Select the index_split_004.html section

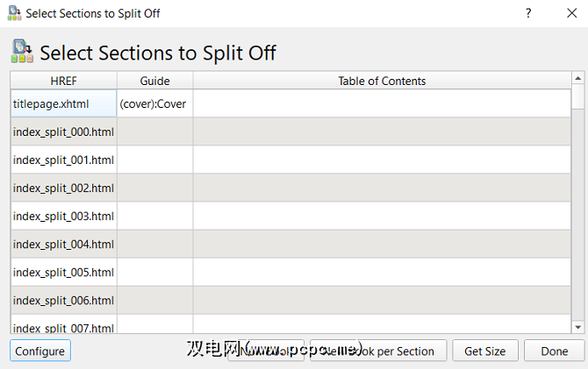point(63,244)
